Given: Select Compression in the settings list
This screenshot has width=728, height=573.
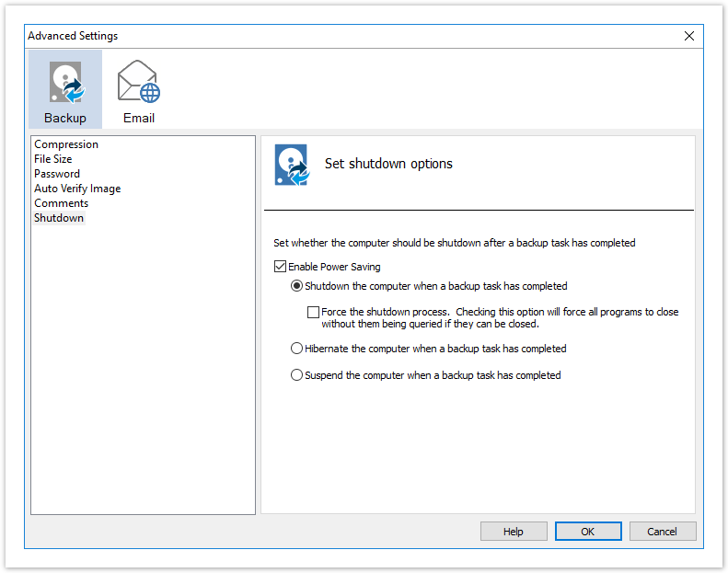Looking at the screenshot, I should click(x=66, y=144).
